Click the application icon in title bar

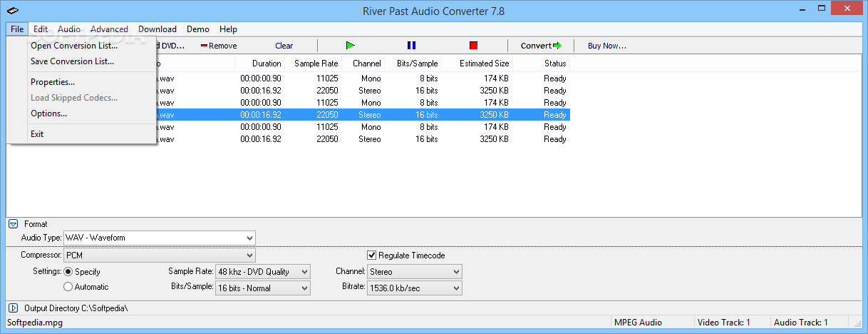coord(13,10)
